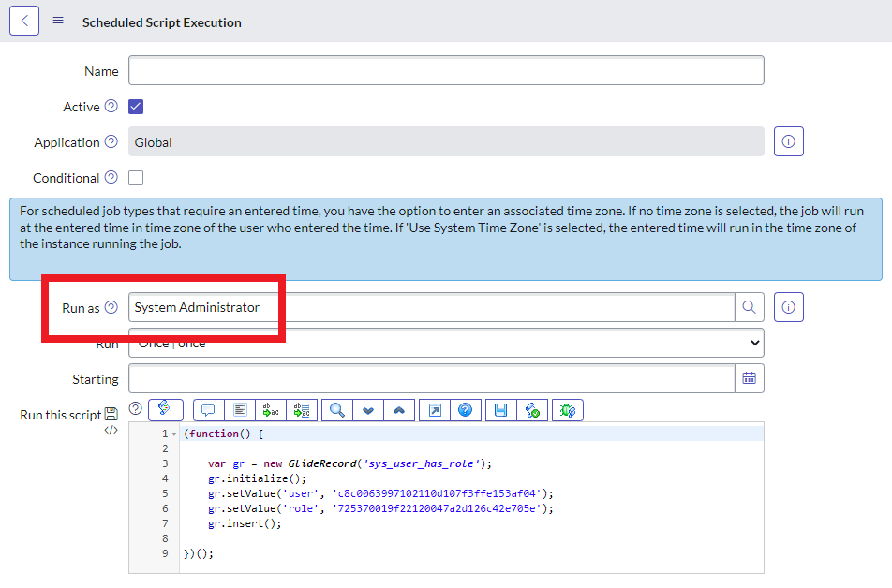Open the Replace tool in script editor
The height and width of the screenshot is (588, 892).
(x=271, y=411)
